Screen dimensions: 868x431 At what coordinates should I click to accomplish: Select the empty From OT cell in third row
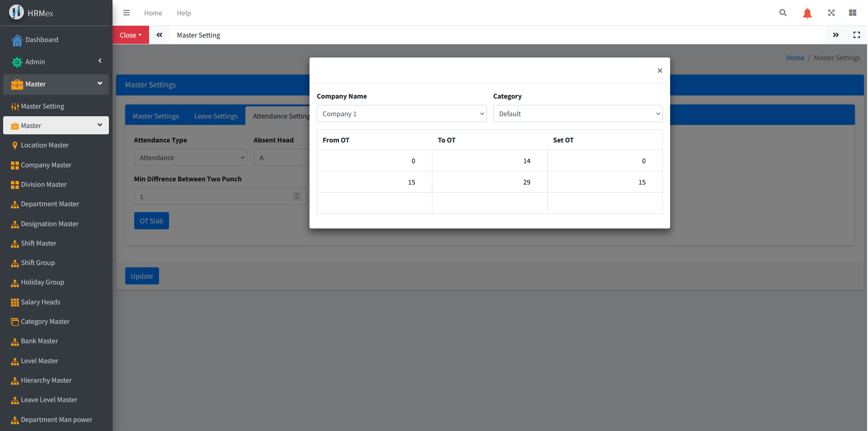click(x=374, y=203)
